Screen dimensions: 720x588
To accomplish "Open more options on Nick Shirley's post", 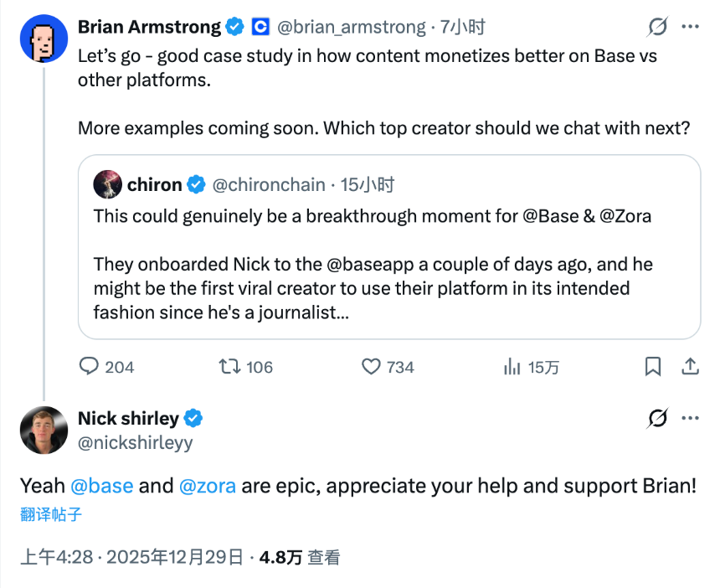I will click(690, 418).
